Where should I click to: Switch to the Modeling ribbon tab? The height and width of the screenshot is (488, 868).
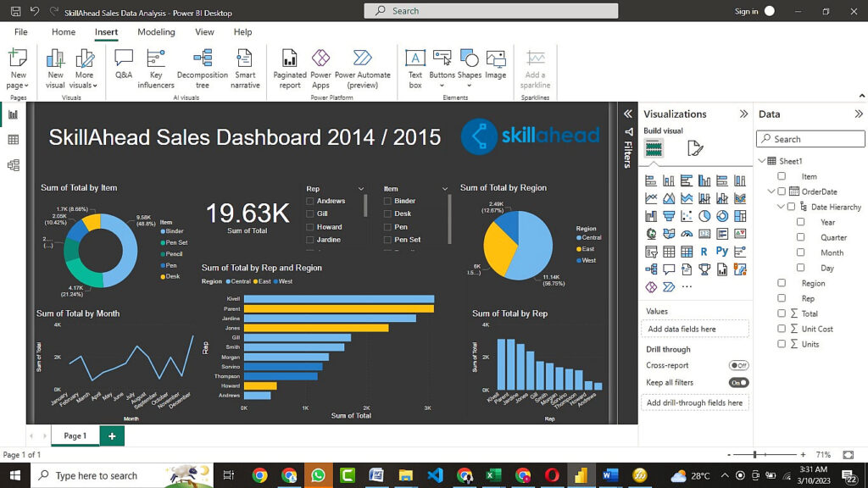[x=156, y=32]
